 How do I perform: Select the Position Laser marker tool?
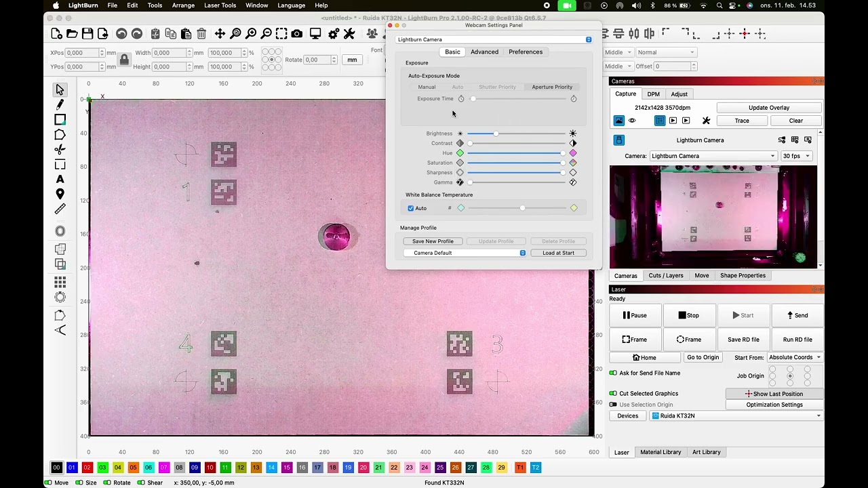tap(60, 195)
